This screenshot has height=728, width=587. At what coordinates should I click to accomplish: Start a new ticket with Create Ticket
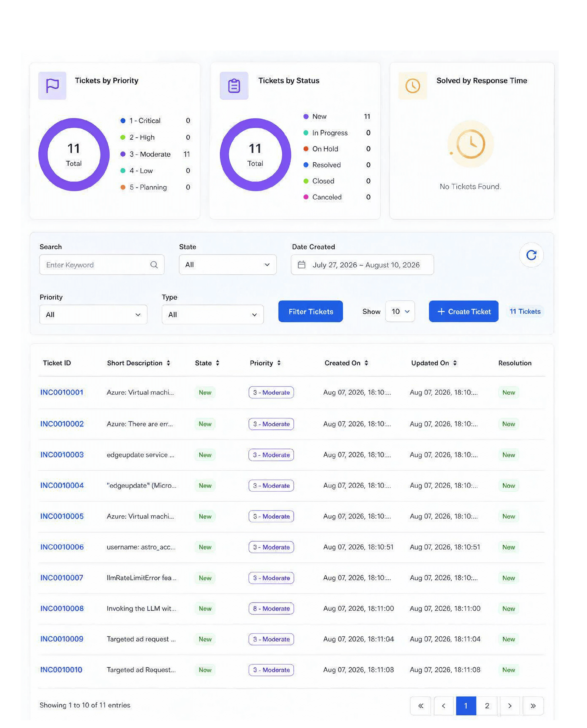click(464, 311)
